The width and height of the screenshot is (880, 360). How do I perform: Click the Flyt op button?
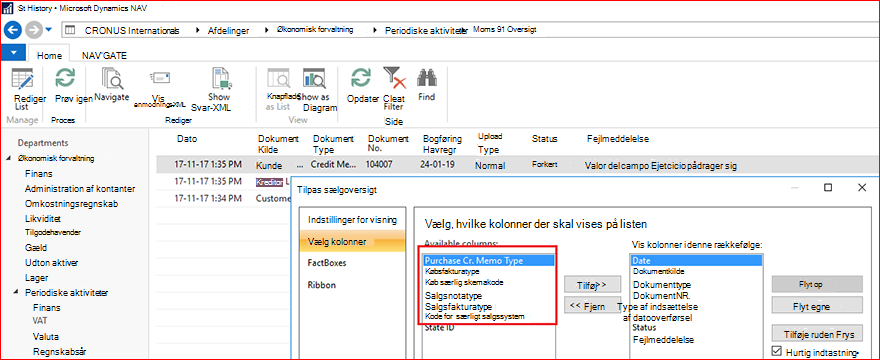click(817, 284)
